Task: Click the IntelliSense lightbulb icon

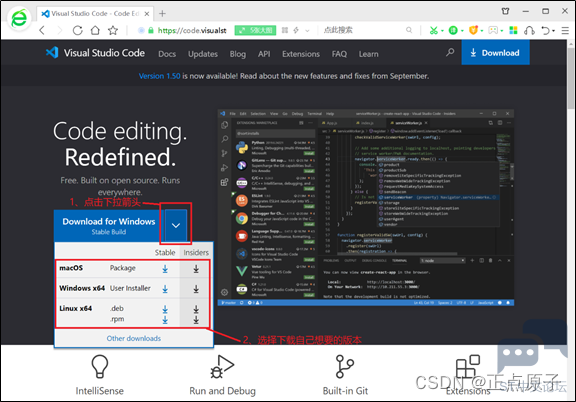Action: point(100,366)
